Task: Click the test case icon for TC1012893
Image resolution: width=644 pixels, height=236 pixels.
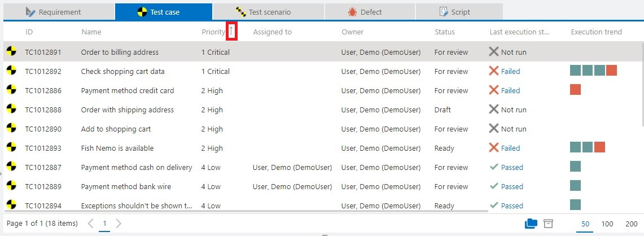Action: point(11,148)
